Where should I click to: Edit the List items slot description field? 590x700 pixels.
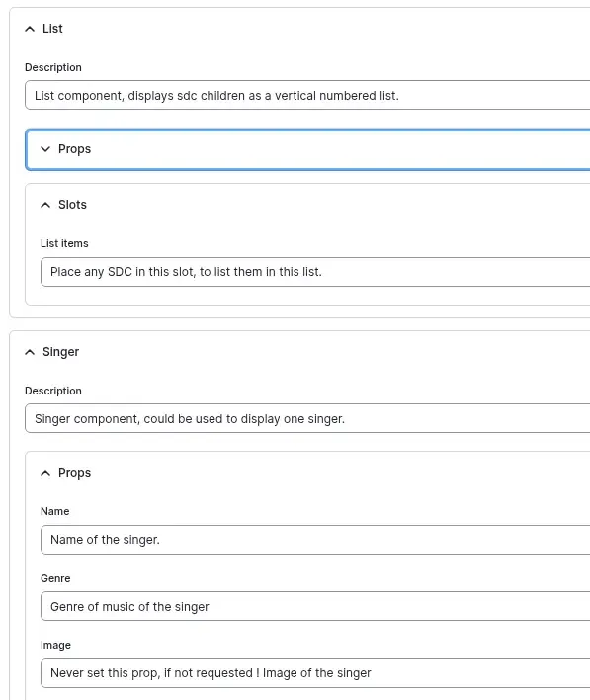click(x=315, y=272)
